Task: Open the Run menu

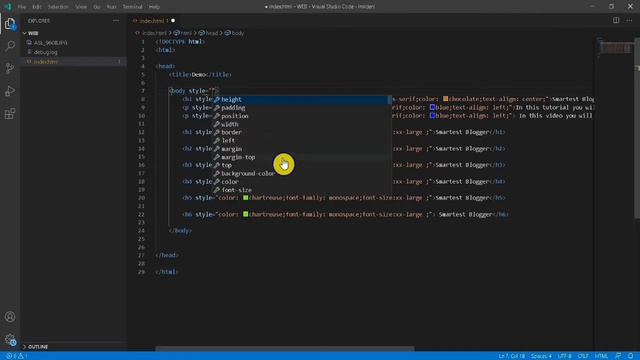Action: [x=111, y=7]
